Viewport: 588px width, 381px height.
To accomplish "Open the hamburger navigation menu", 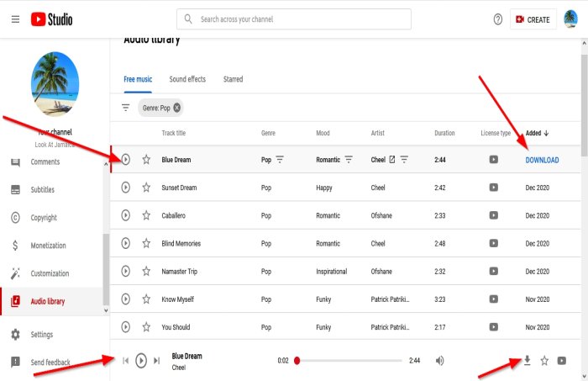I will (x=15, y=19).
